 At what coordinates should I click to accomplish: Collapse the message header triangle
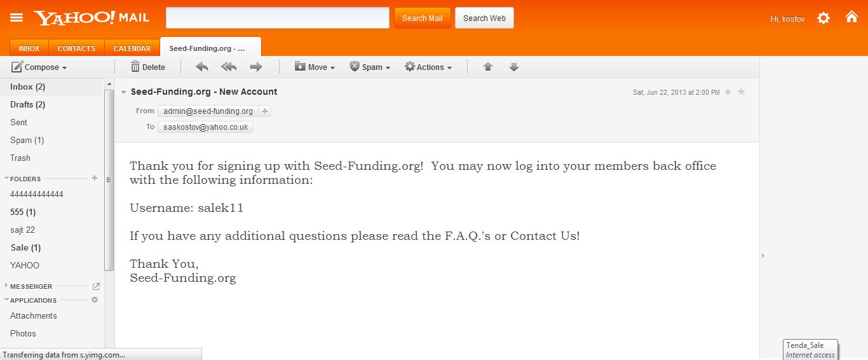click(124, 92)
